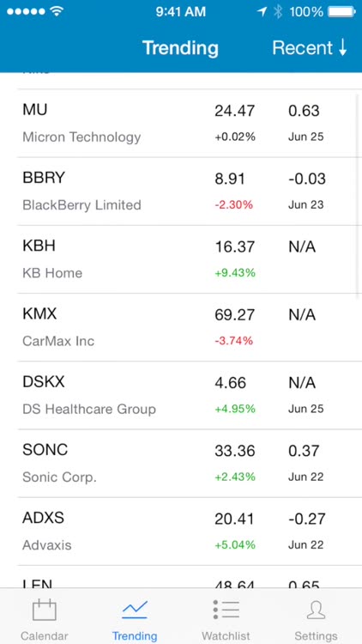This screenshot has width=362, height=644.
Task: Tap the location arrow status icon
Action: [262, 11]
